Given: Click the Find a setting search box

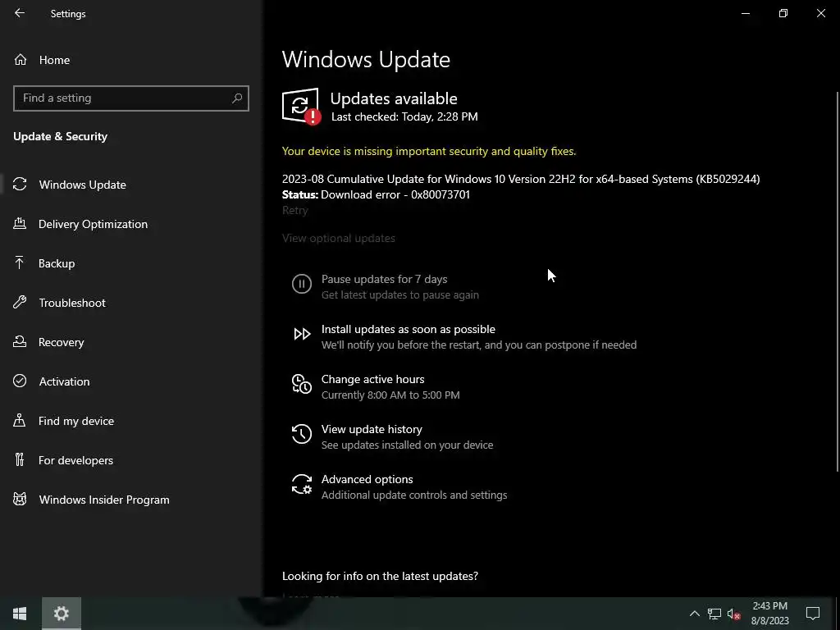Looking at the screenshot, I should [131, 98].
